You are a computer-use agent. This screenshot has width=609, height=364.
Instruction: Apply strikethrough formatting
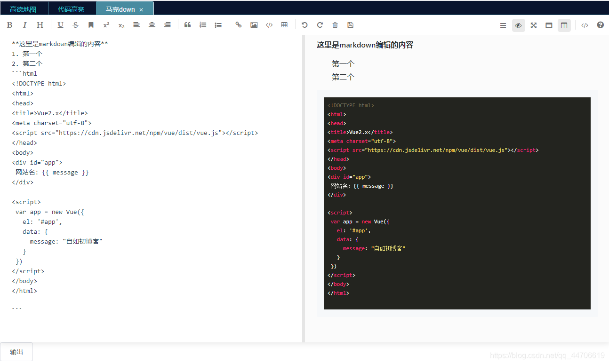[76, 25]
